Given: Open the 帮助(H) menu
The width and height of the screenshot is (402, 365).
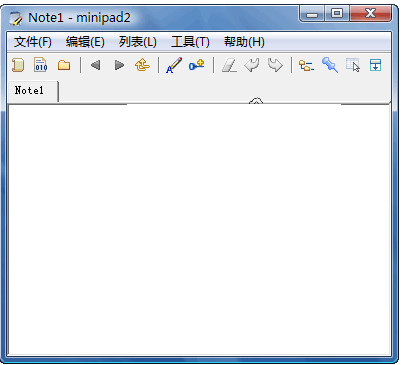Looking at the screenshot, I should point(244,42).
